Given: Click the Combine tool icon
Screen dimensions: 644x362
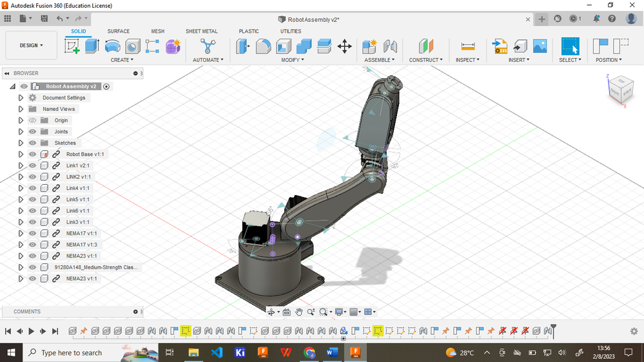Looking at the screenshot, I should coord(304,46).
